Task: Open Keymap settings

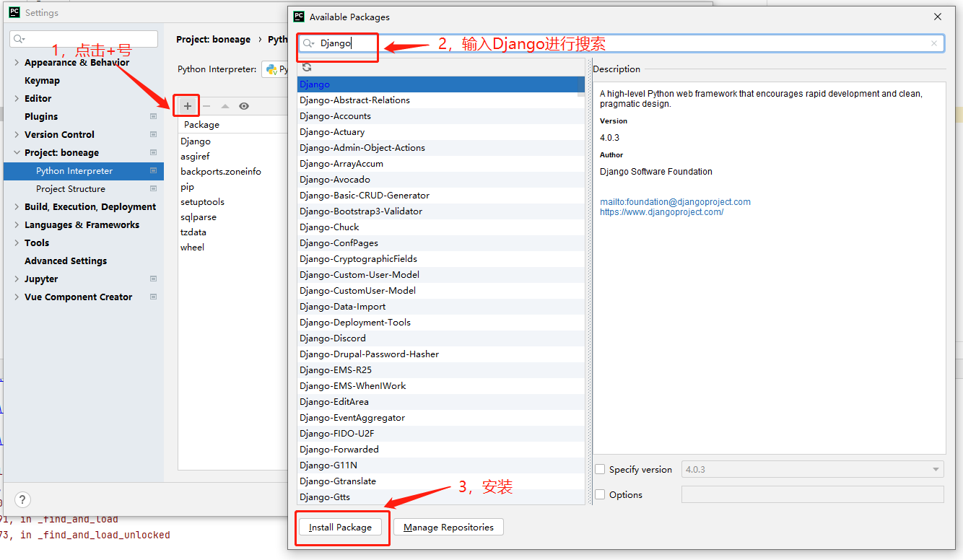Action: click(42, 80)
